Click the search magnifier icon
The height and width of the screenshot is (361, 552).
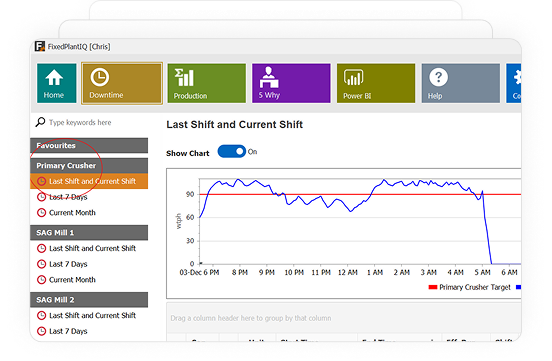40,122
